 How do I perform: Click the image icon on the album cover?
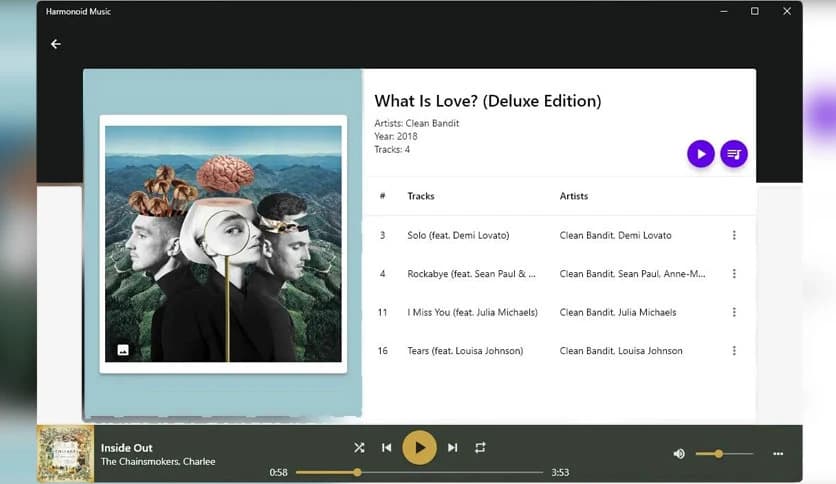(x=123, y=350)
